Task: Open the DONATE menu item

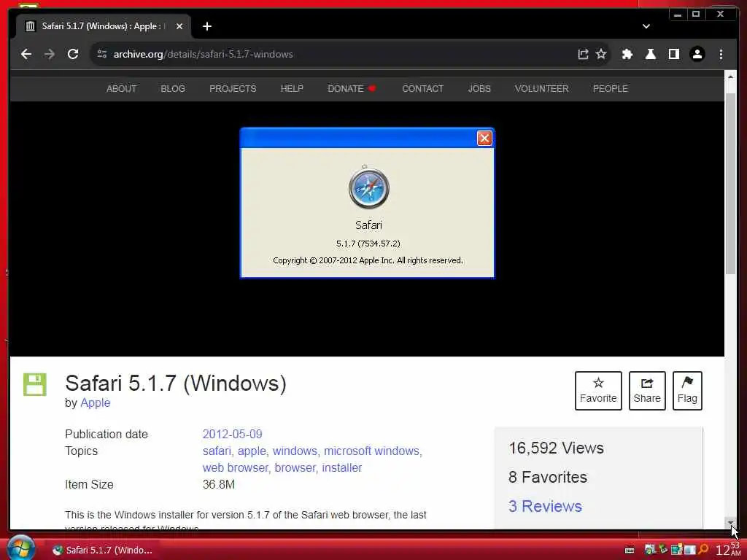Action: pyautogui.click(x=352, y=88)
